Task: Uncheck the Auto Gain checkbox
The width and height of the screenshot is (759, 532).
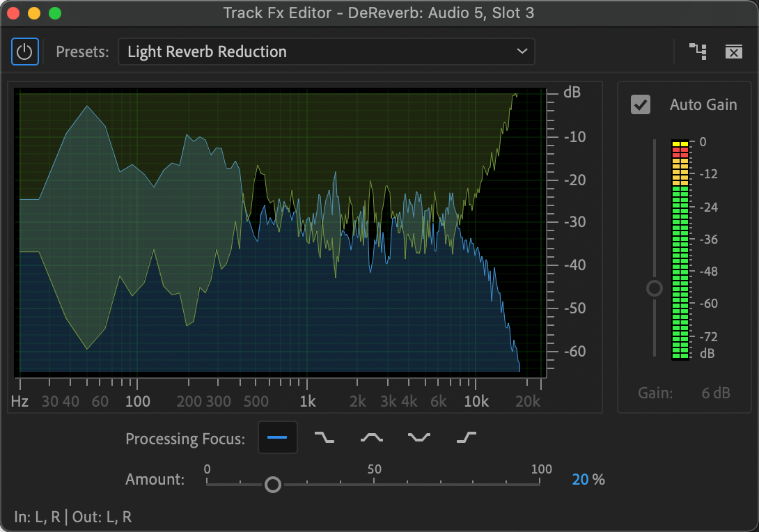Action: click(640, 104)
